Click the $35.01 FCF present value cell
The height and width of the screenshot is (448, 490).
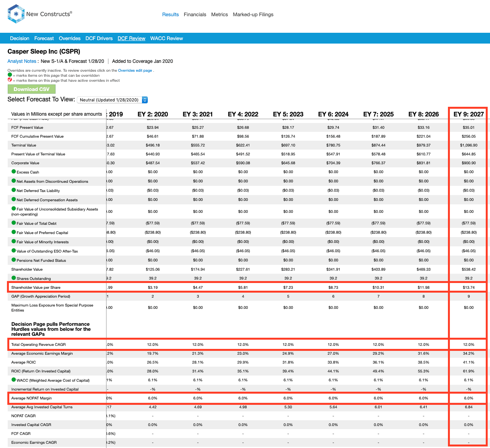tap(469, 127)
